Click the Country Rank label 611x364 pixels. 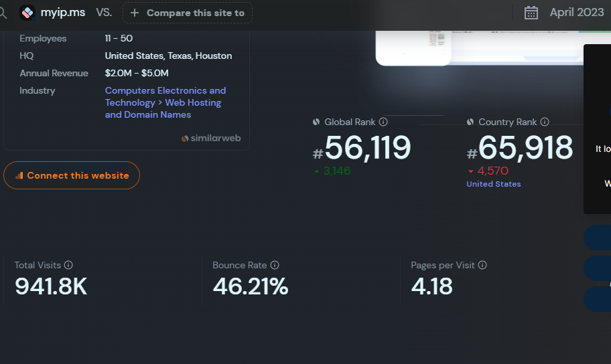[508, 122]
